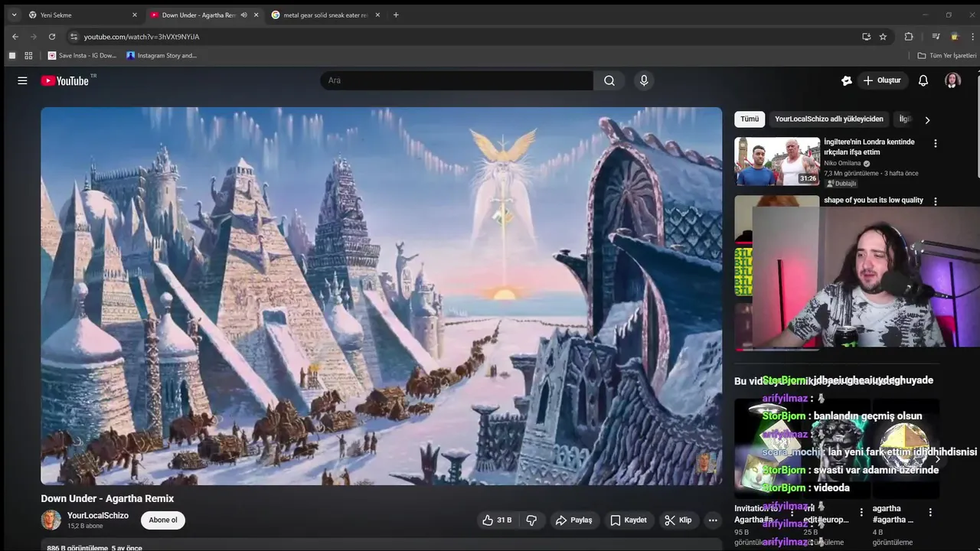Go to YouTube home via logo
980x551 pixels.
pyautogui.click(x=65, y=80)
